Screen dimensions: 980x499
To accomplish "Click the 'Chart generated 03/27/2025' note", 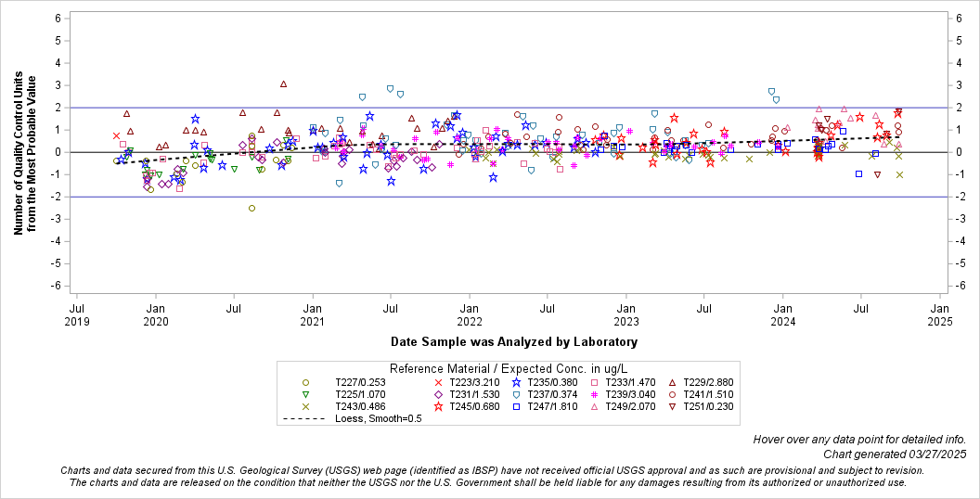I will pos(895,454).
